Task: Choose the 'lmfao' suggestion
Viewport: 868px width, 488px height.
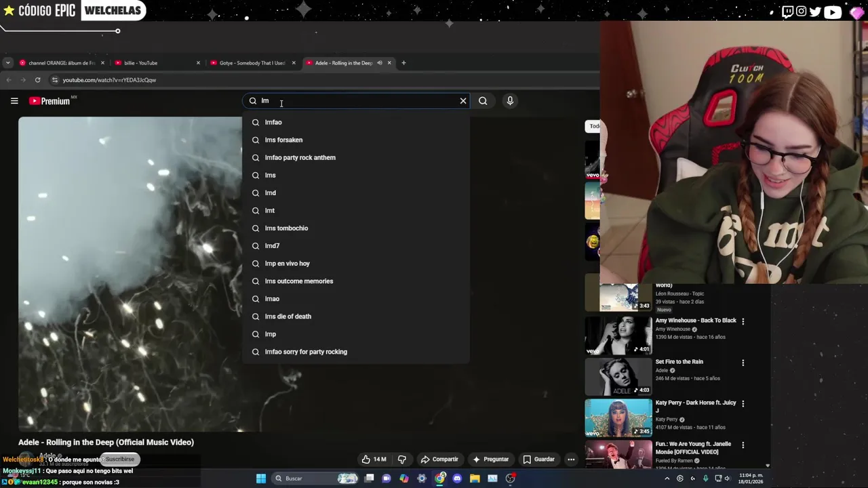Action: (356, 122)
